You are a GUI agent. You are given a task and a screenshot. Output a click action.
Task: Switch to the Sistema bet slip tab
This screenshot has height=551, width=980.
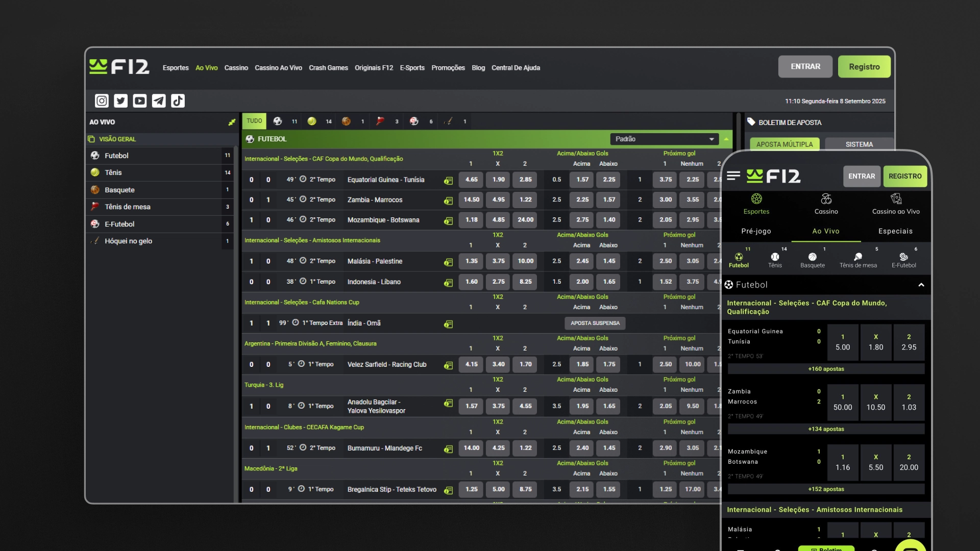tap(859, 144)
